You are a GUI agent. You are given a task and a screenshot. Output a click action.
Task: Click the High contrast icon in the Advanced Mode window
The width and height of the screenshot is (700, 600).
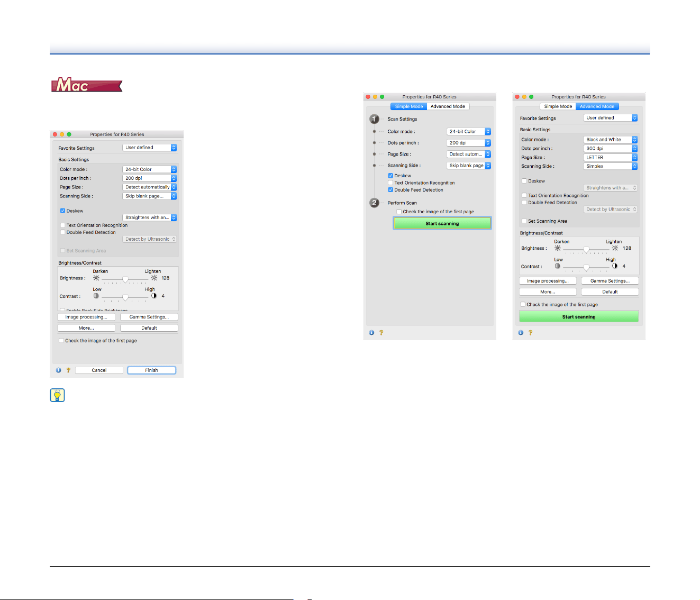tap(615, 266)
